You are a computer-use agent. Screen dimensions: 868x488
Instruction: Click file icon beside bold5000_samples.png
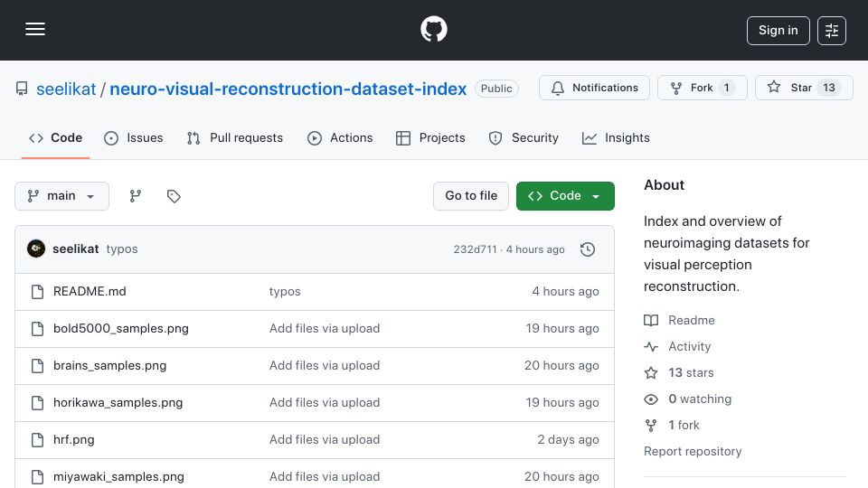37,329
